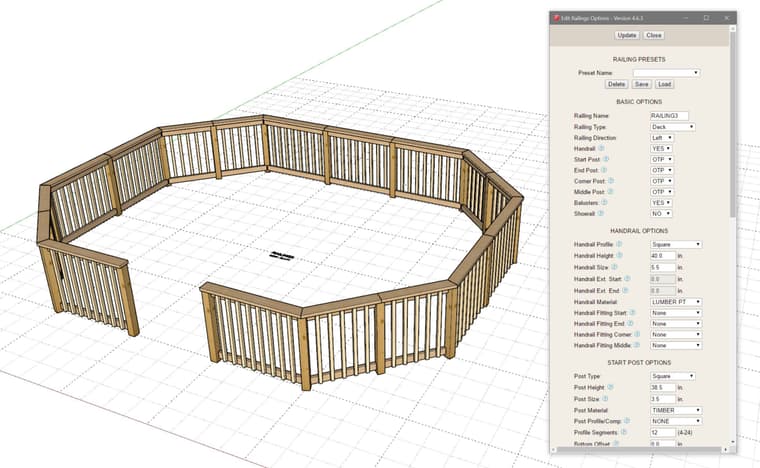
Task: Click the vertical scrollbar of the options dialog
Action: (x=733, y=125)
